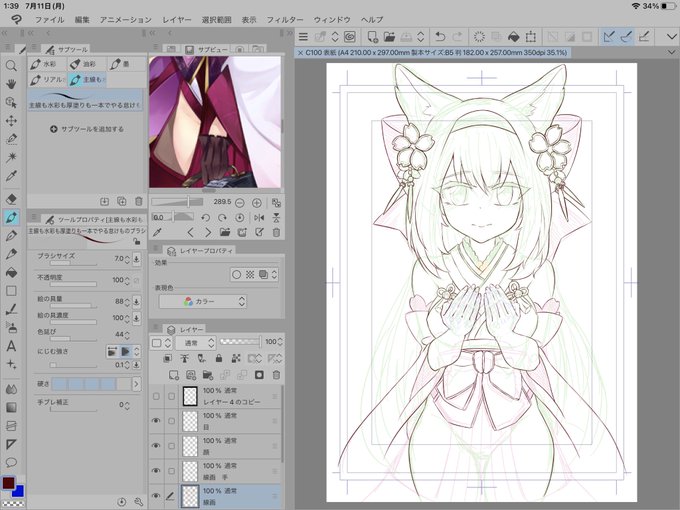Check the box beside レイヤー 4 のコピー
The height and width of the screenshot is (510, 680).
click(x=171, y=396)
